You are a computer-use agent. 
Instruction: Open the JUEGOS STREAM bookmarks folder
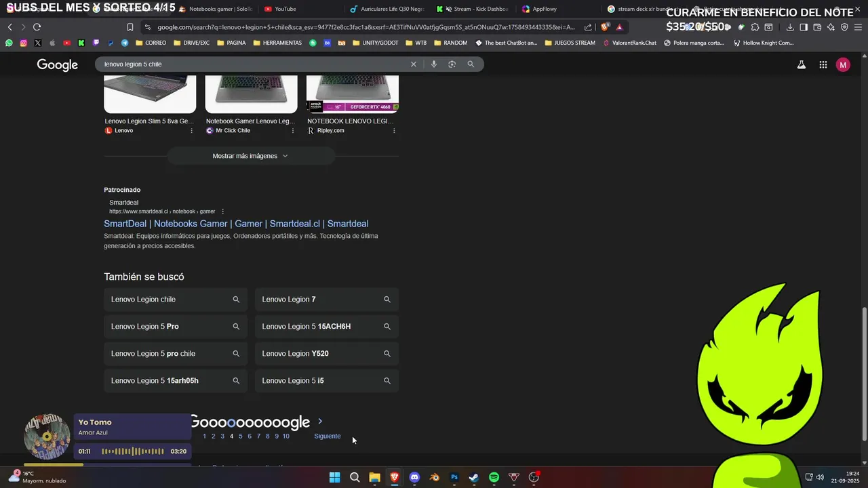pyautogui.click(x=570, y=43)
